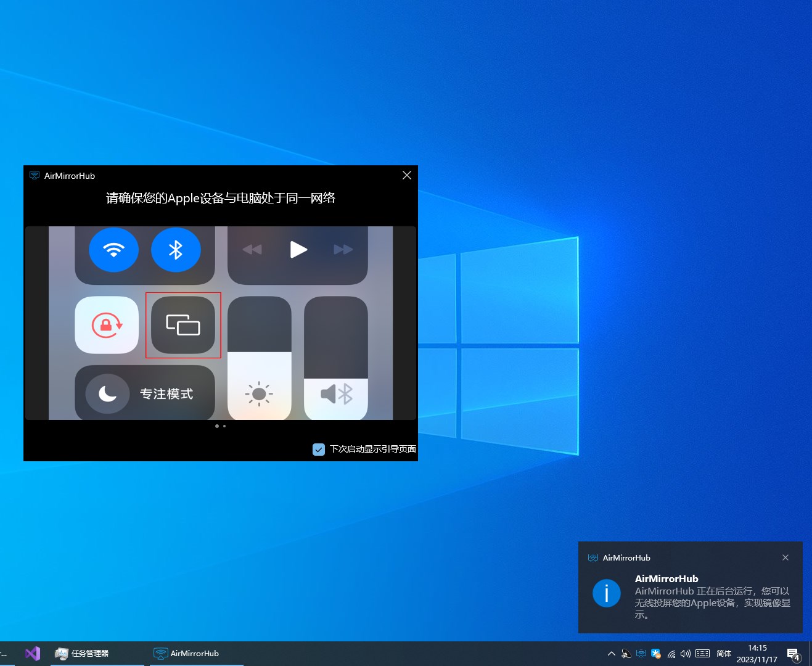This screenshot has height=666, width=812.
Task: Click the Bluetooth button in the guide picture
Action: click(176, 250)
